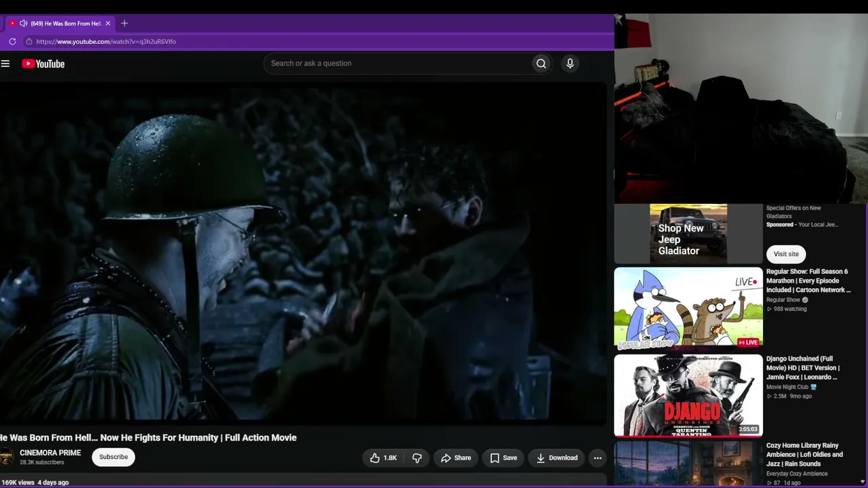The height and width of the screenshot is (488, 868).
Task: Select the '(649) He Was Born From Hell' tab
Action: (x=60, y=23)
